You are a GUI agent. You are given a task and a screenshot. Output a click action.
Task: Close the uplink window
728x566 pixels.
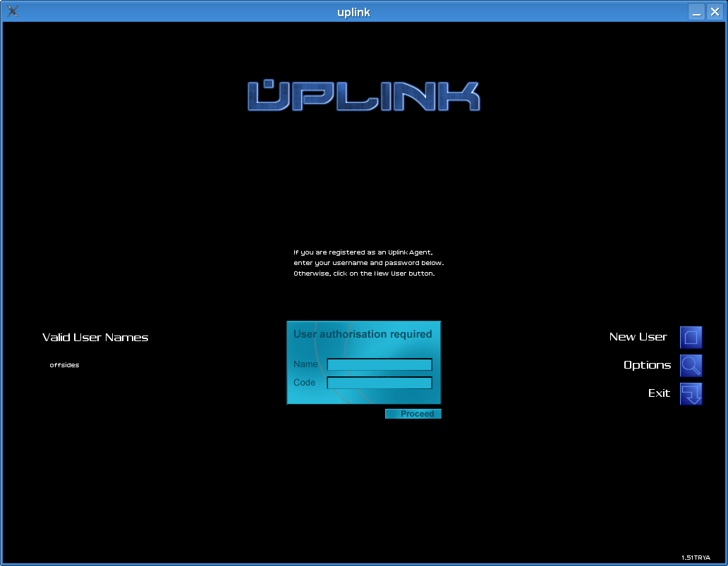[x=714, y=12]
